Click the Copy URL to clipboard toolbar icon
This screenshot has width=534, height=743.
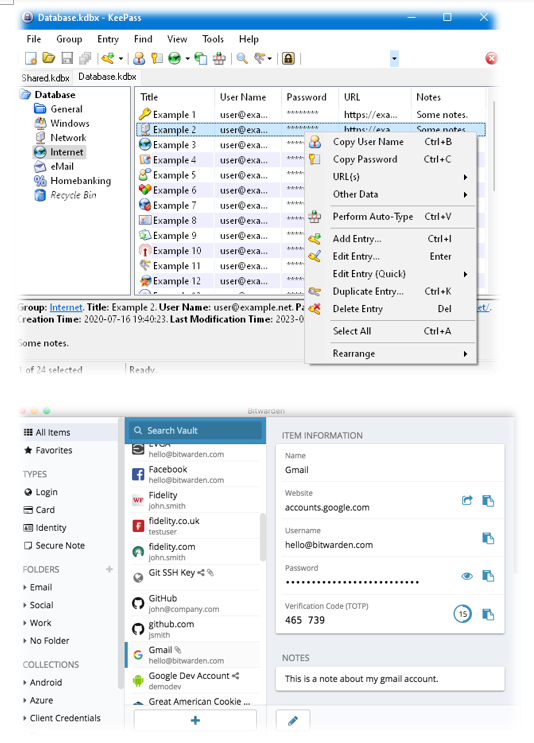pos(201,58)
